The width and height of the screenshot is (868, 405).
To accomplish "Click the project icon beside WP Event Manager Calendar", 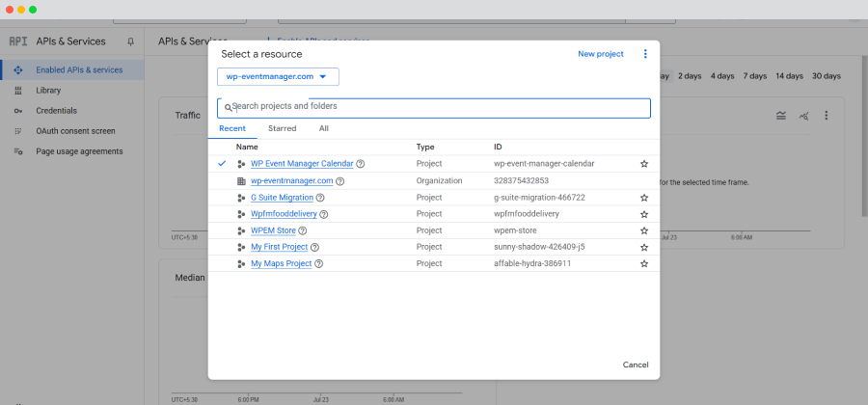I will (x=241, y=164).
